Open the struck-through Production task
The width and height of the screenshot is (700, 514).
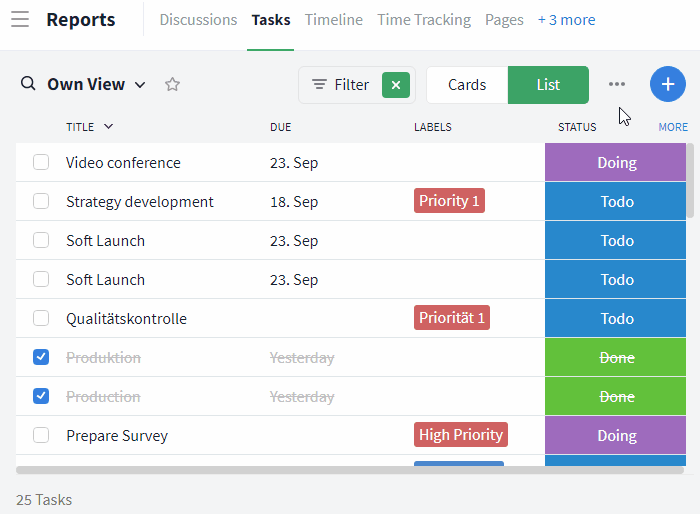coord(103,397)
